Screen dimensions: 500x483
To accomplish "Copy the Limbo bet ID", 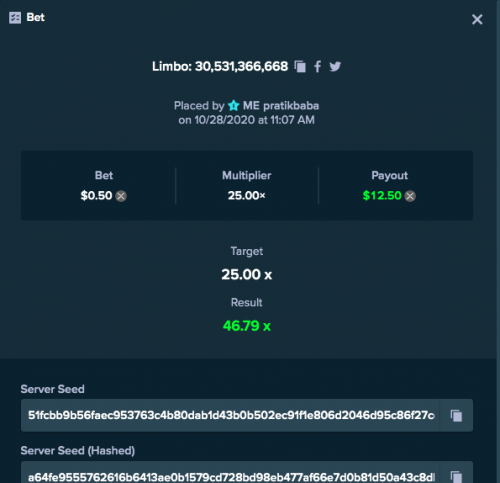I will (300, 67).
